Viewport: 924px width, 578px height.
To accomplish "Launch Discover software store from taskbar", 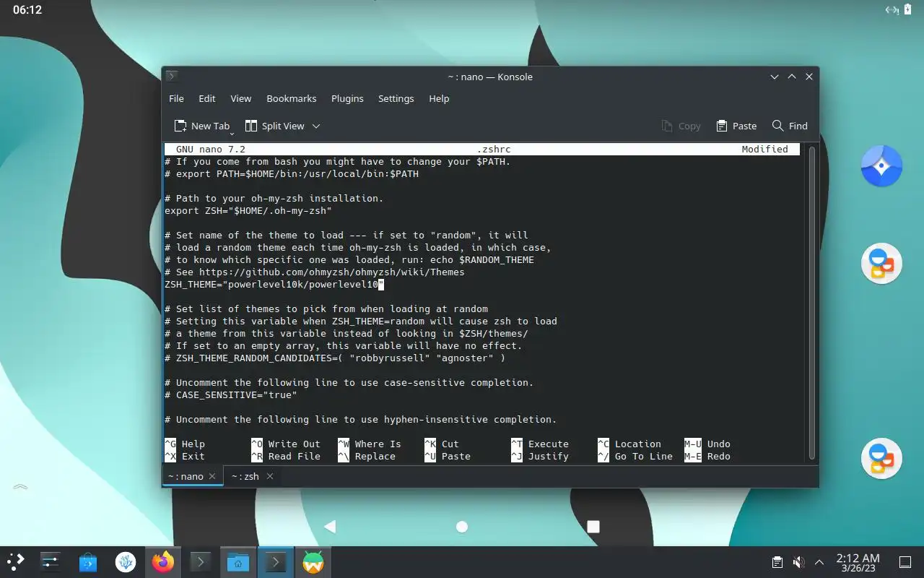I will pyautogui.click(x=87, y=562).
